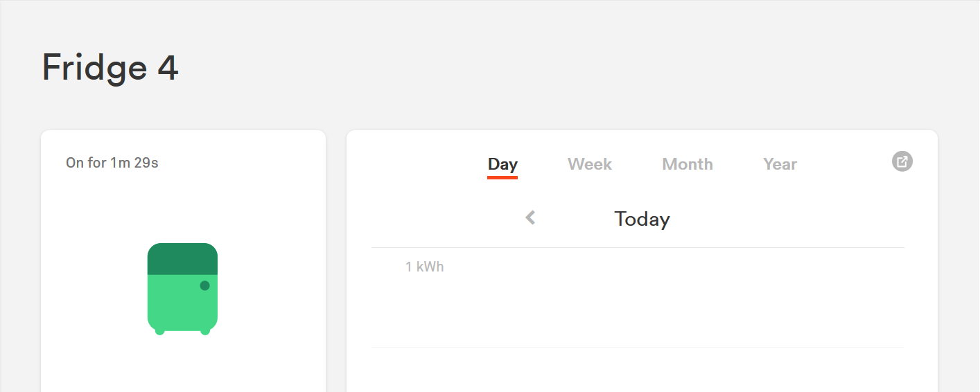980x392 pixels.
Task: Go to previous day with left chevron
Action: pos(530,218)
